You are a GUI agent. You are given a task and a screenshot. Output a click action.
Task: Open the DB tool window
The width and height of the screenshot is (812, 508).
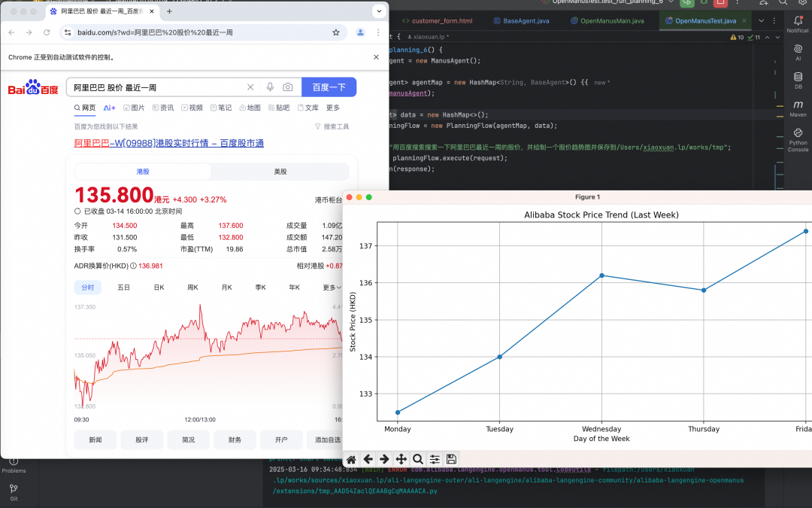(798, 81)
